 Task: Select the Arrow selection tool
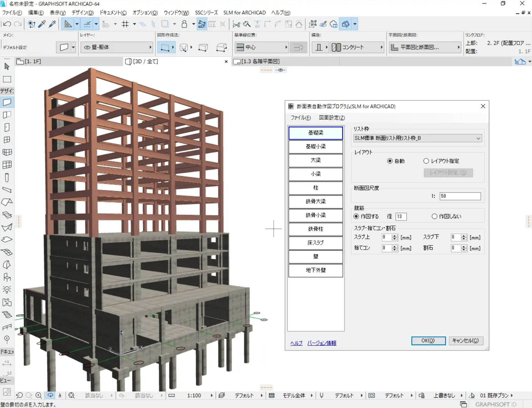7,67
